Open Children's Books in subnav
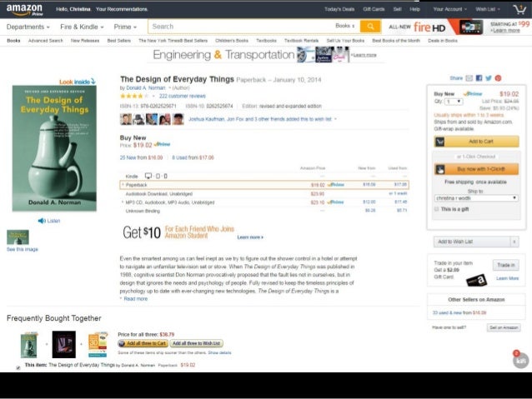The image size is (532, 399). (x=232, y=41)
